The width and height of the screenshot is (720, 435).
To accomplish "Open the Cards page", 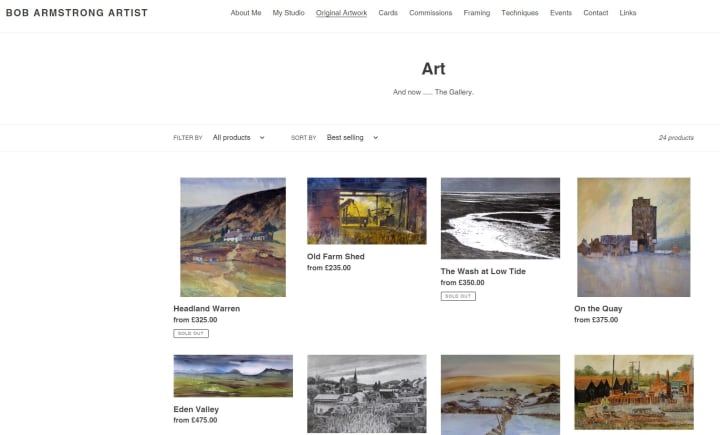I will [388, 13].
